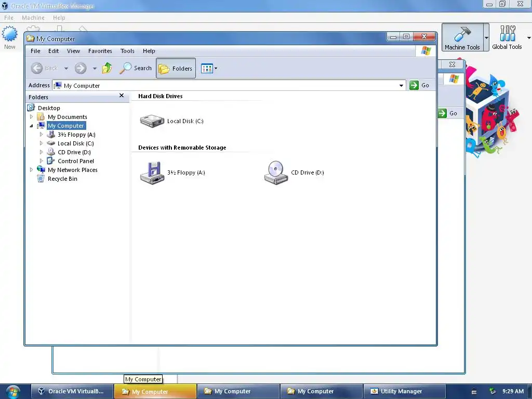532x399 pixels.
Task: Expand the CD Drive (D:) tree node
Action: 41,152
